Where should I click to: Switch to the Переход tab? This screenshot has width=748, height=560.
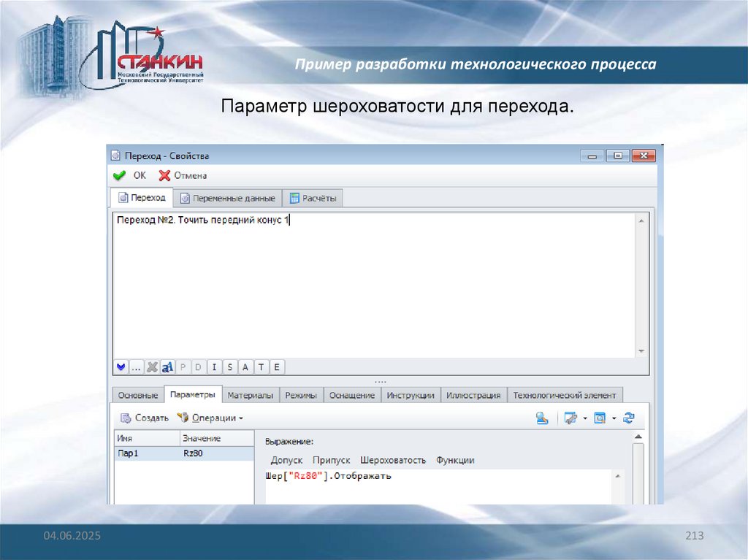click(x=142, y=197)
